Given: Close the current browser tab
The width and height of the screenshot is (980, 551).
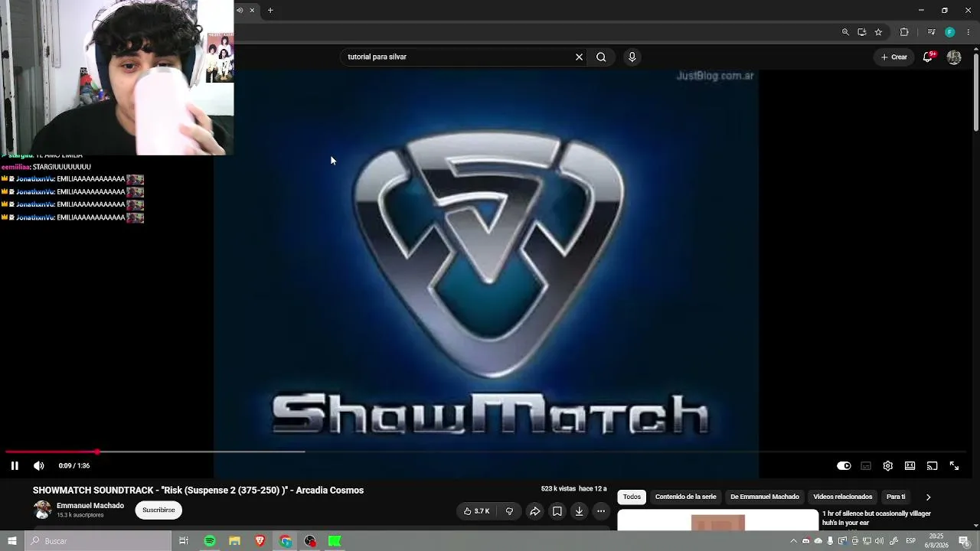Looking at the screenshot, I should point(252,10).
